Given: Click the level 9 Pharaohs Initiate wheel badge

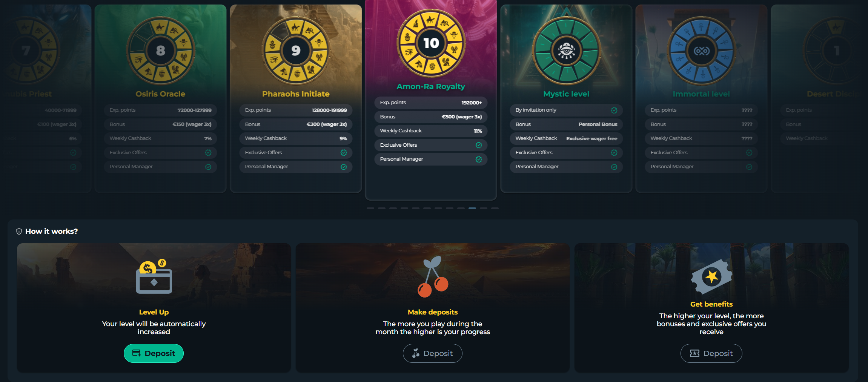Looking at the screenshot, I should click(x=296, y=51).
